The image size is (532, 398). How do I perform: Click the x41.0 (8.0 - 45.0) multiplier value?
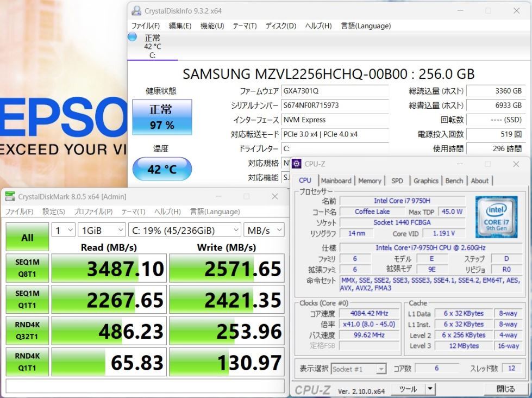point(369,324)
